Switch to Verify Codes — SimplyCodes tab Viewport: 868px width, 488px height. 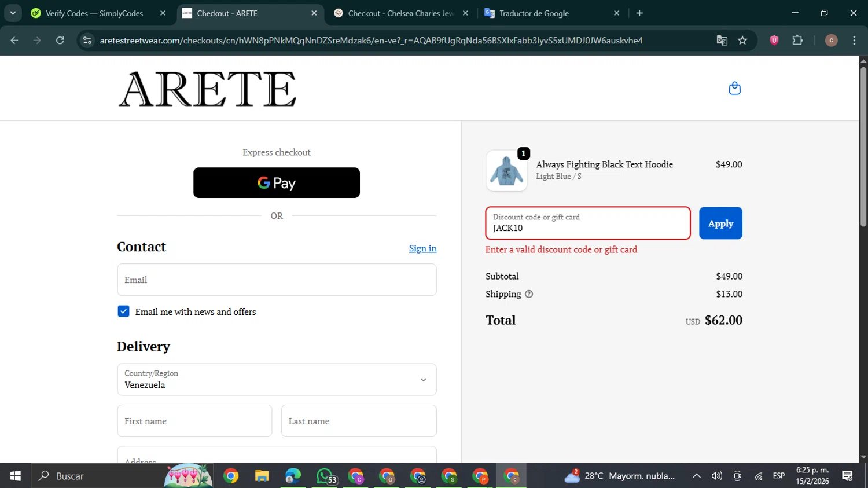[x=94, y=13]
